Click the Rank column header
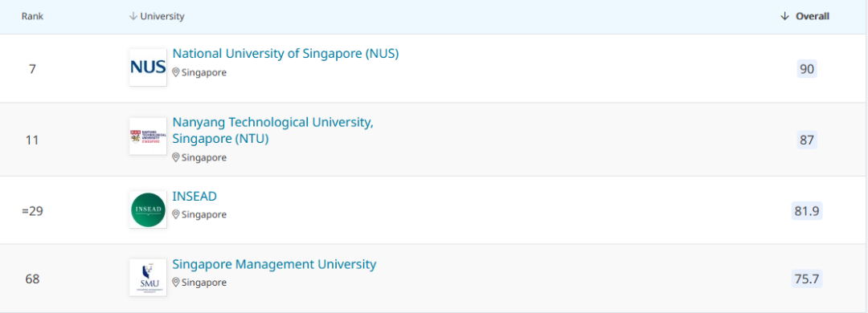 pos(32,17)
